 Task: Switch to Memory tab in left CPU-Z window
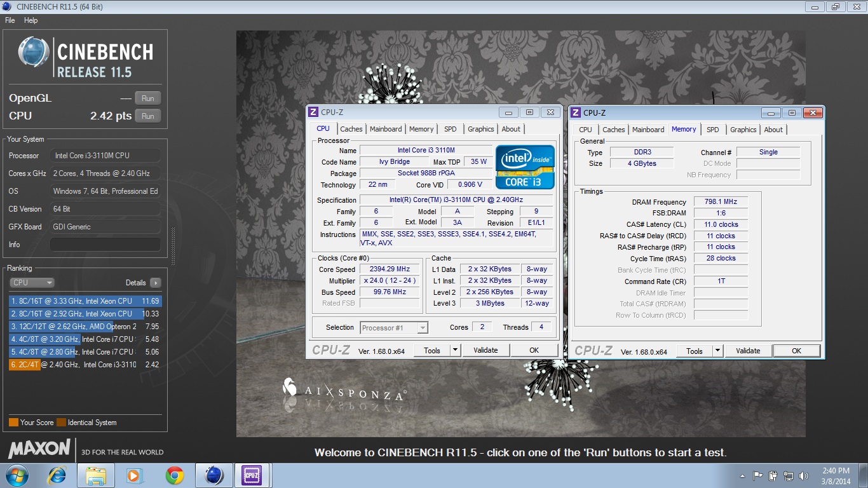pos(421,129)
